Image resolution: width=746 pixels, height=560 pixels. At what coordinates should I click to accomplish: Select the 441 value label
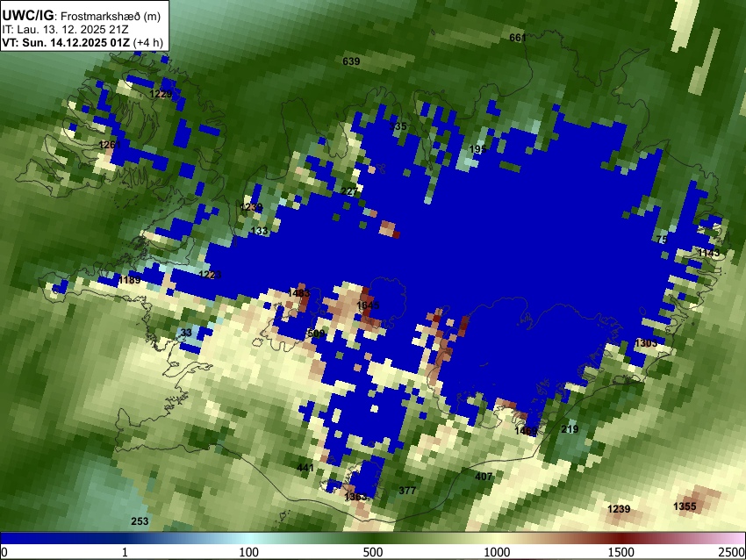305,468
